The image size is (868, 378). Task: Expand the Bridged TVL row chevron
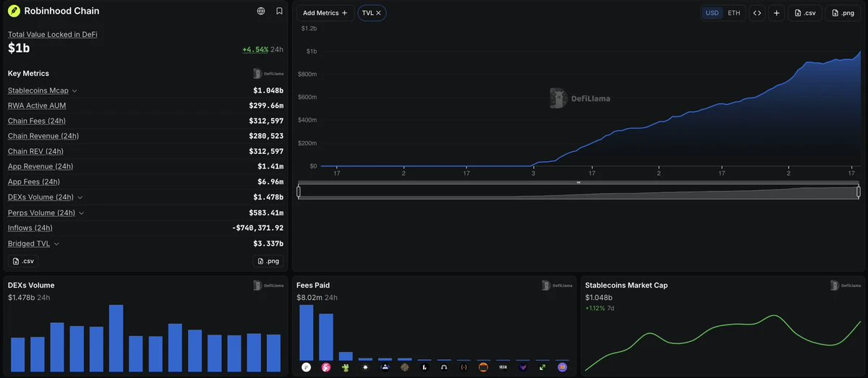[56, 244]
